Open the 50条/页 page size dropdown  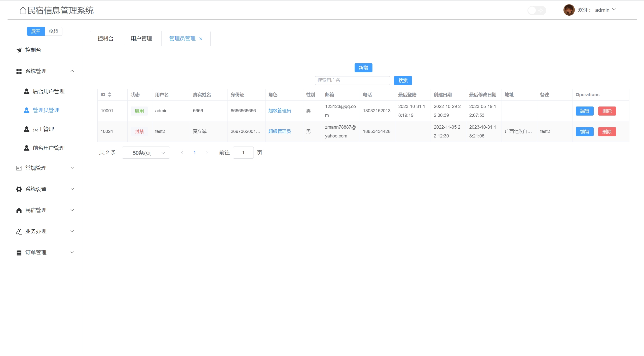[x=146, y=153]
